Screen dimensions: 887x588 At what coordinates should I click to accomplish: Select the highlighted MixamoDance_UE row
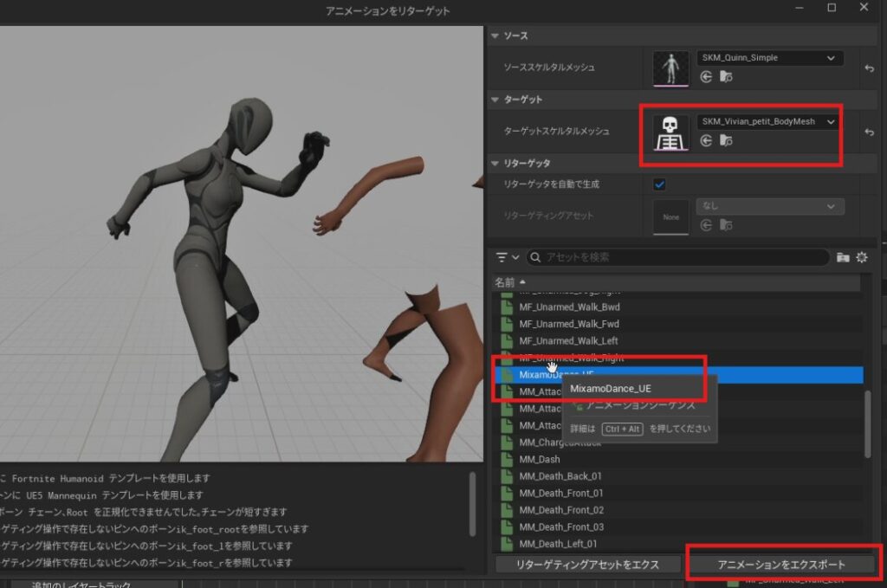[x=679, y=375]
